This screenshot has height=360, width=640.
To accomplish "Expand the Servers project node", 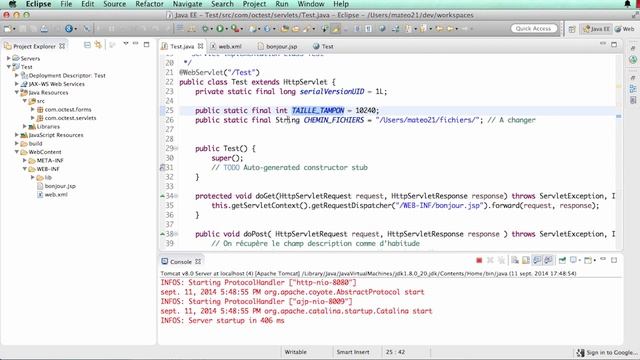I will [9, 58].
